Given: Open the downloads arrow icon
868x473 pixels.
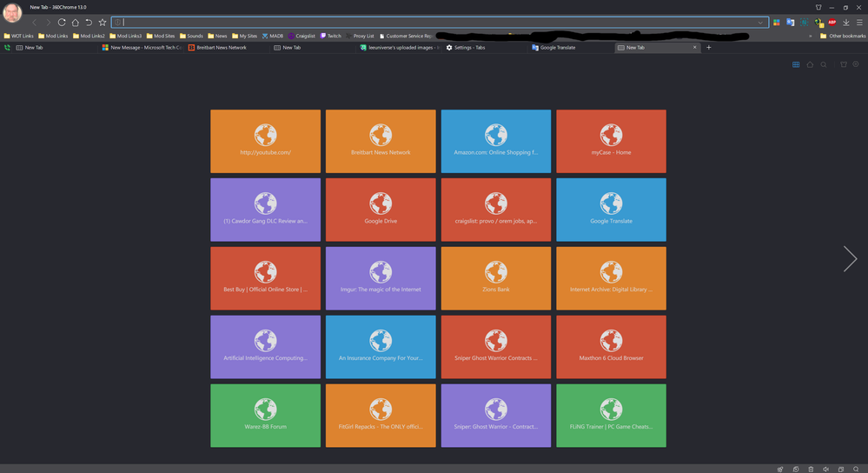Looking at the screenshot, I should (846, 22).
